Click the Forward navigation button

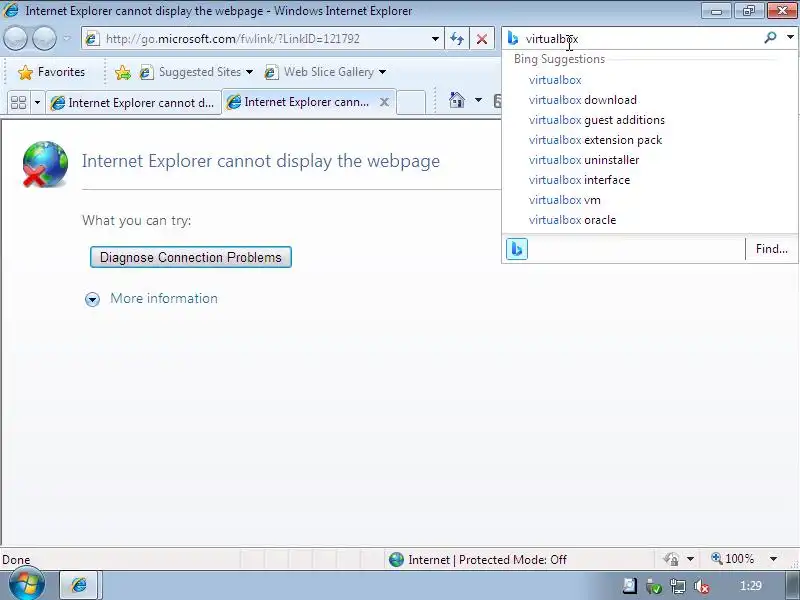(x=44, y=39)
